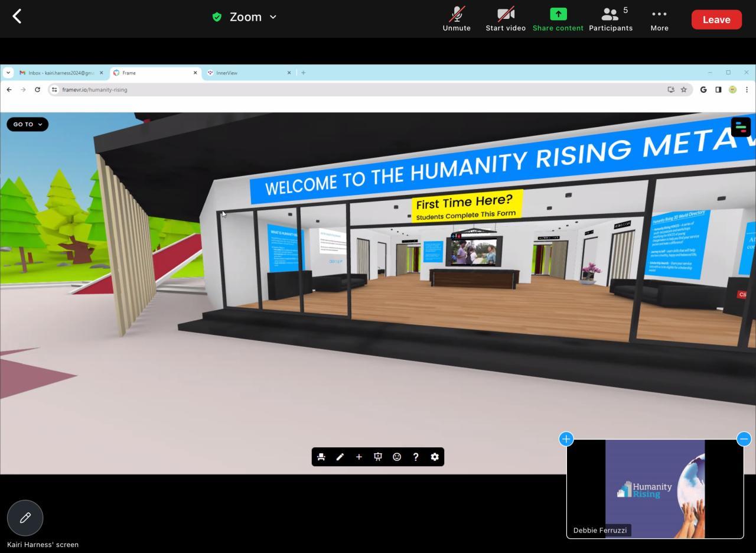Viewport: 756px width, 553px height.
Task: Click the Humanity Rising 3D World Directory poster
Action: (x=679, y=243)
